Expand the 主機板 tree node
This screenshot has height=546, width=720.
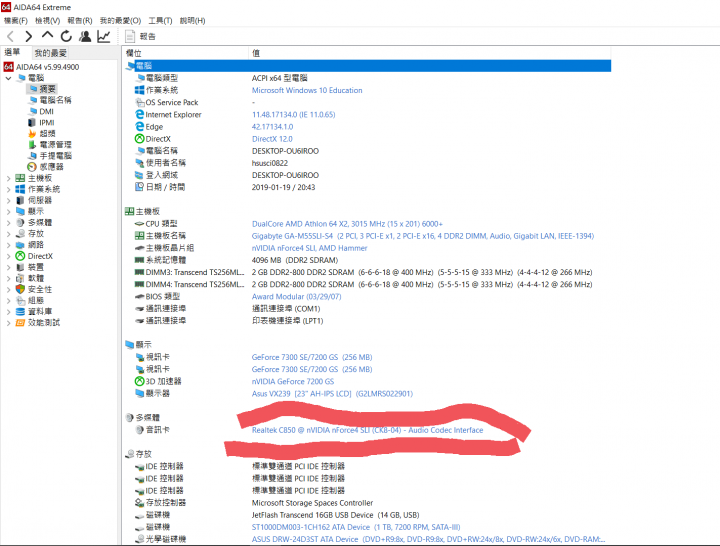point(8,178)
